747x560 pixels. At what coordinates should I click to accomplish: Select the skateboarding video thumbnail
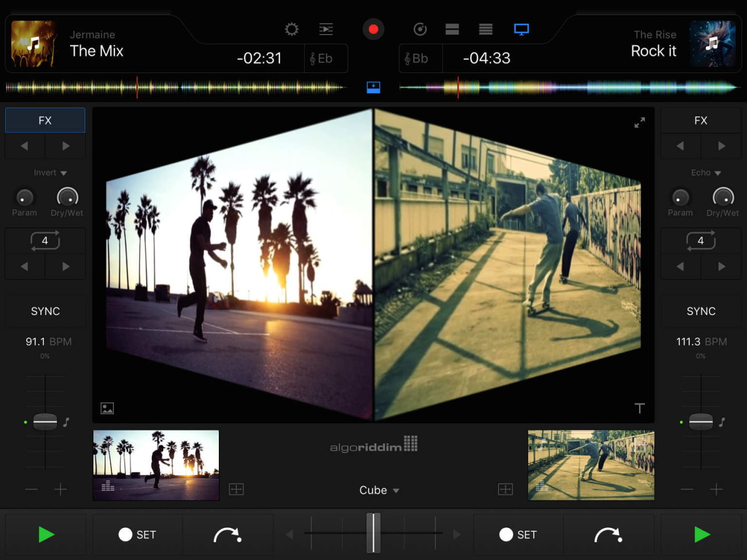pos(591,465)
